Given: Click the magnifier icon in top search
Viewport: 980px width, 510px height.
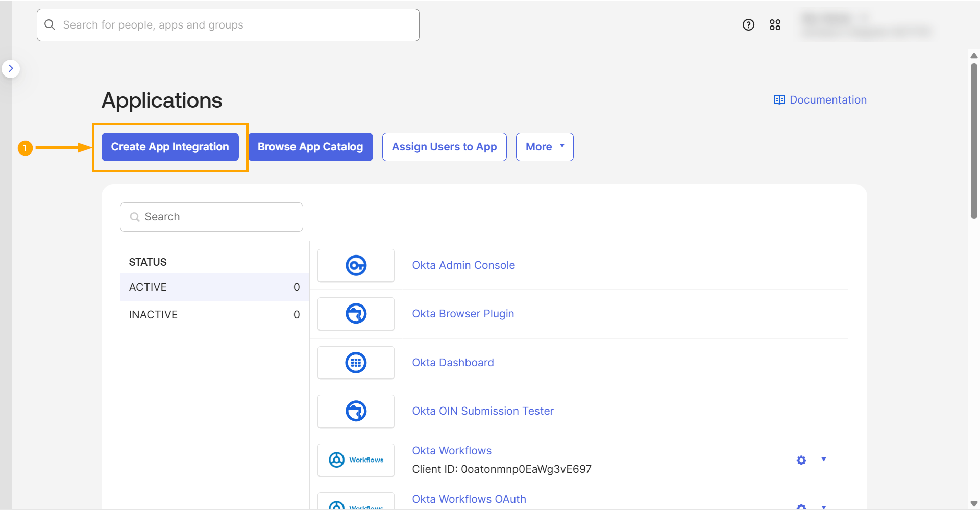Looking at the screenshot, I should click(50, 25).
